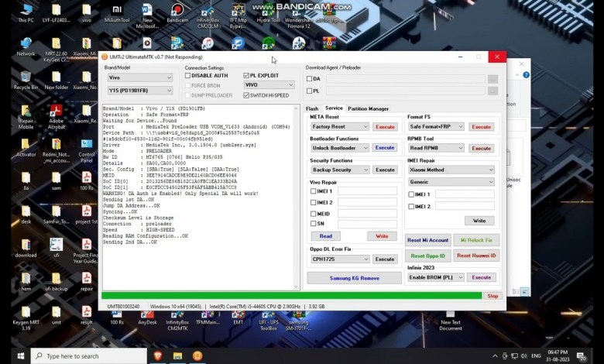Toggle the SWITCH HI-SPEED checkbox
This screenshot has height=364, width=604.
coord(246,94)
